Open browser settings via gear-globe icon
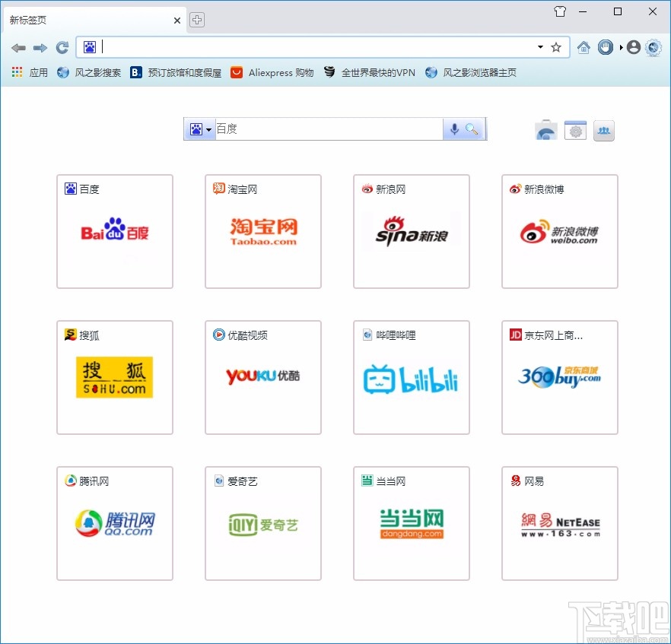Image resolution: width=671 pixels, height=644 pixels. (654, 47)
